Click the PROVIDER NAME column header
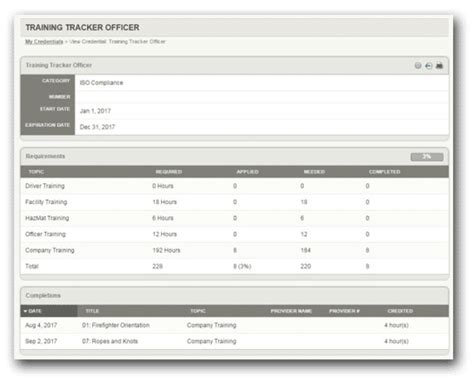The image size is (474, 382). (291, 311)
